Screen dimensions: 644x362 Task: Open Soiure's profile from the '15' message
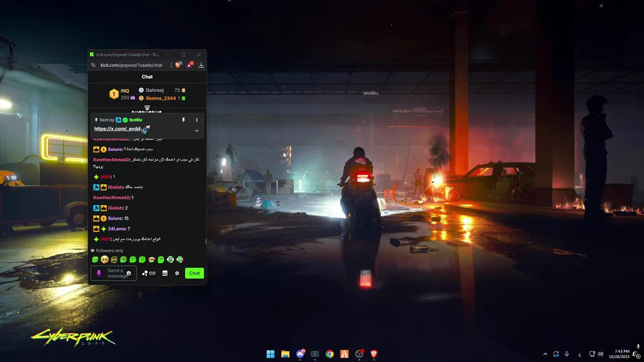pyautogui.click(x=115, y=218)
